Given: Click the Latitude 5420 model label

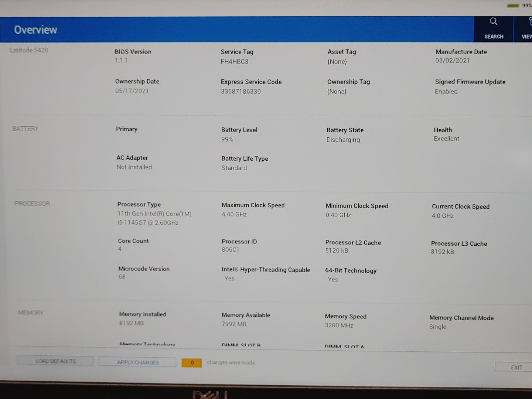Looking at the screenshot, I should (x=29, y=50).
